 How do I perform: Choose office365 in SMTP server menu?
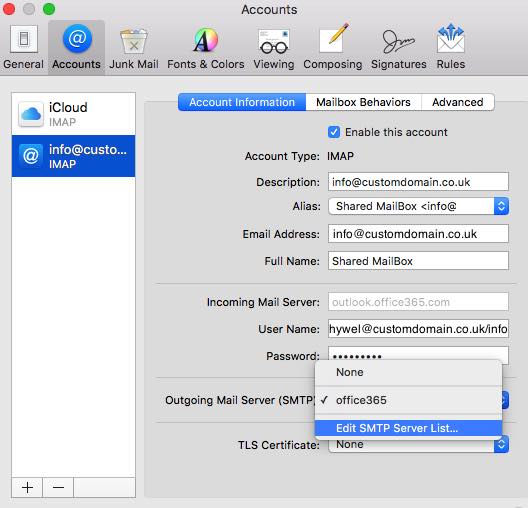pos(408,400)
